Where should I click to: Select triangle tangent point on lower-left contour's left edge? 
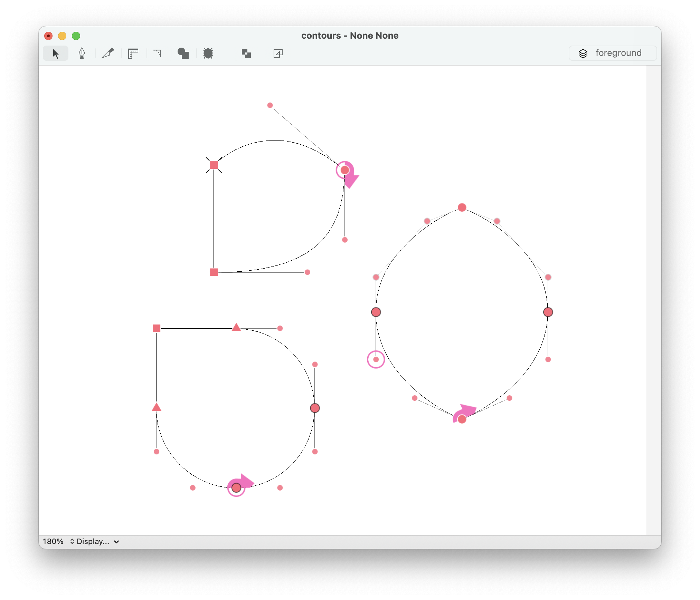157,407
